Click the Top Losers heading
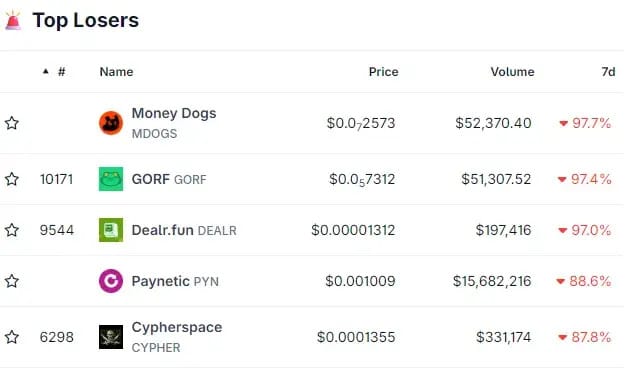 [86, 20]
